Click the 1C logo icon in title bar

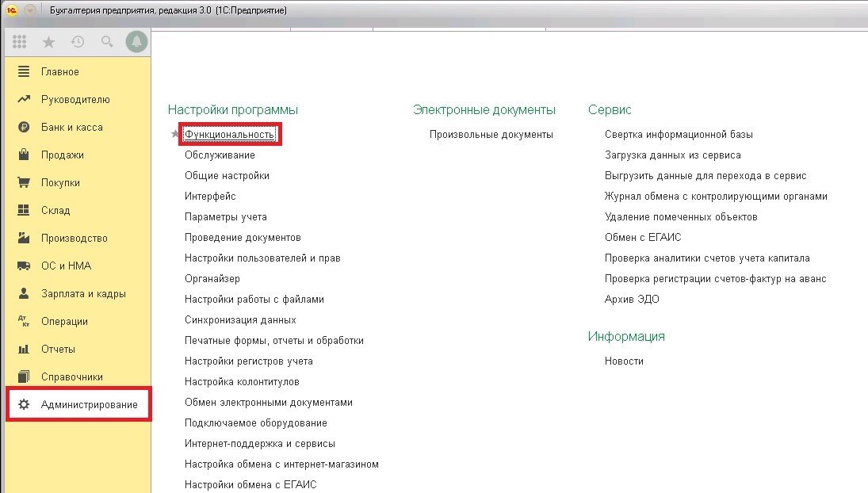pyautogui.click(x=12, y=11)
